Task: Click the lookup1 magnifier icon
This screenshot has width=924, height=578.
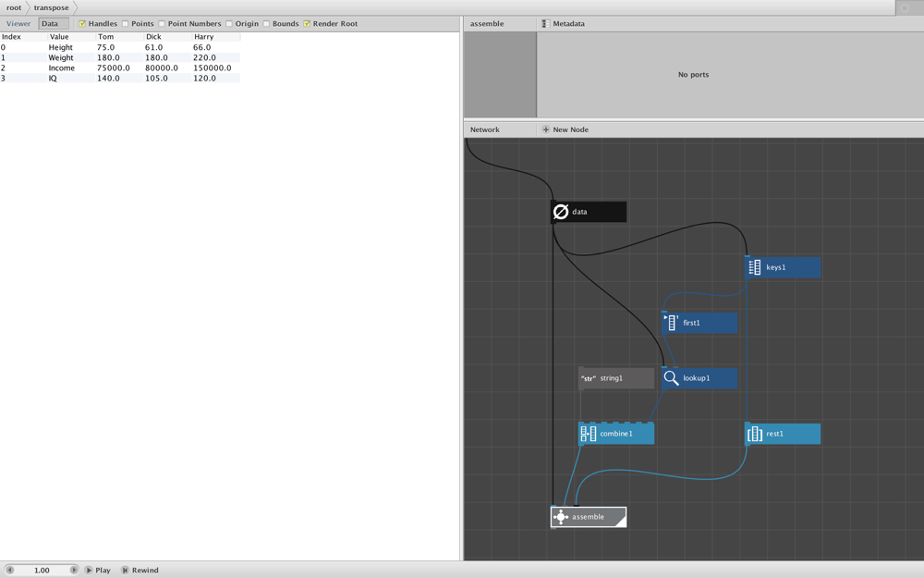Action: click(x=671, y=378)
